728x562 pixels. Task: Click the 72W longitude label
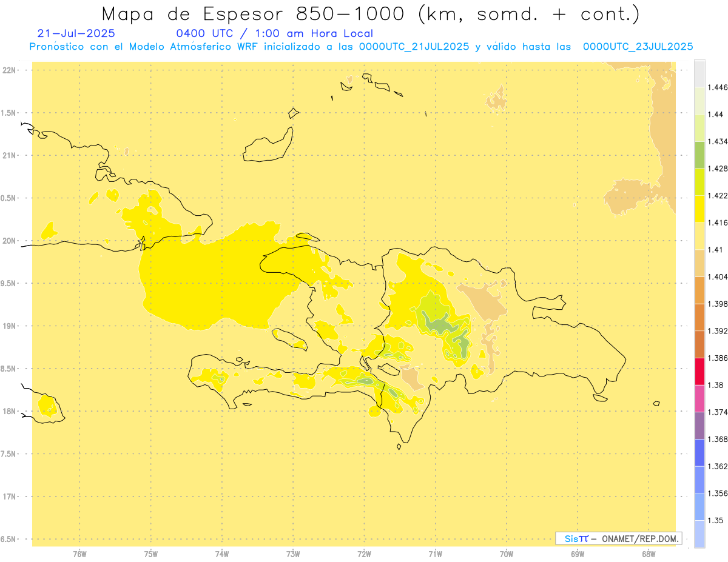tap(365, 554)
